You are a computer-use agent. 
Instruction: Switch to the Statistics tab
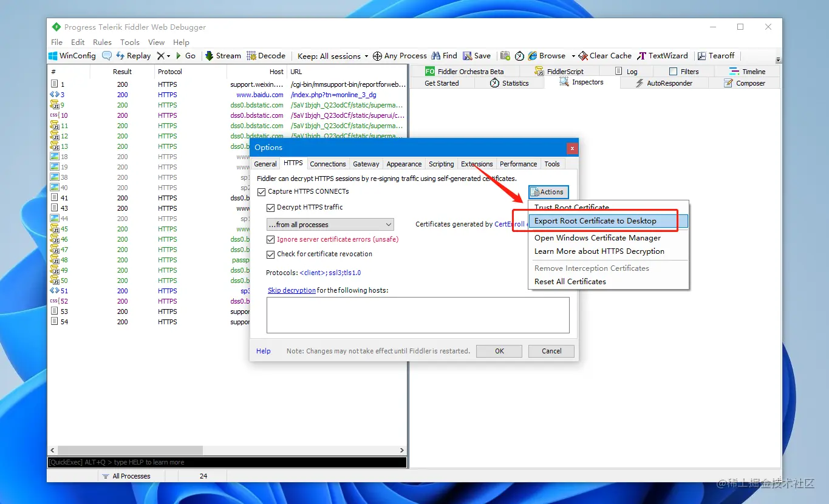(510, 83)
